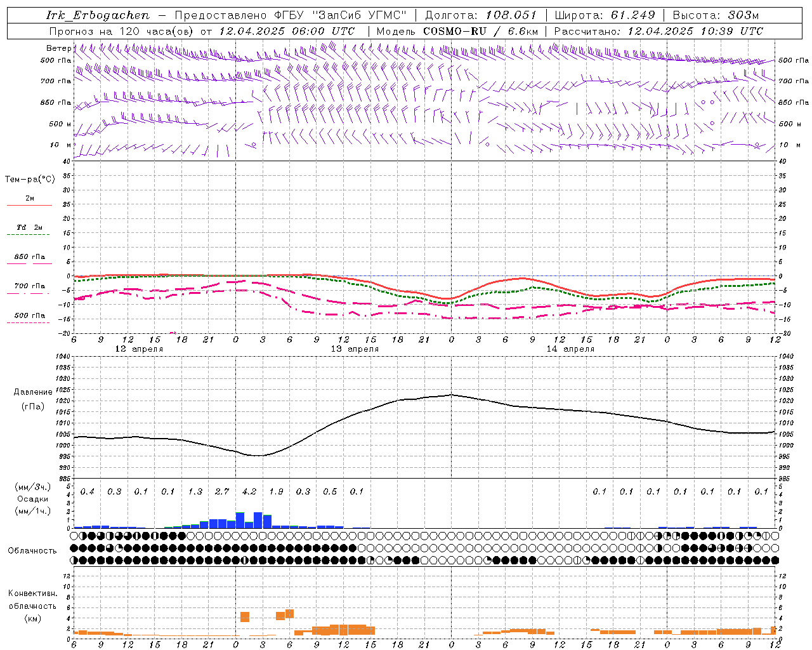The image size is (812, 650).
Task: Select the 14 апреля date label
Action: pos(570,349)
